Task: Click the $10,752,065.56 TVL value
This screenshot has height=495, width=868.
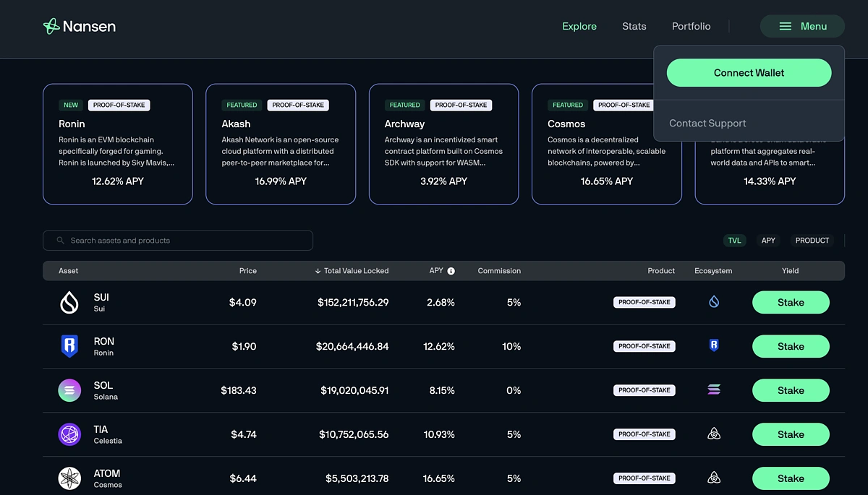Action: tap(354, 434)
